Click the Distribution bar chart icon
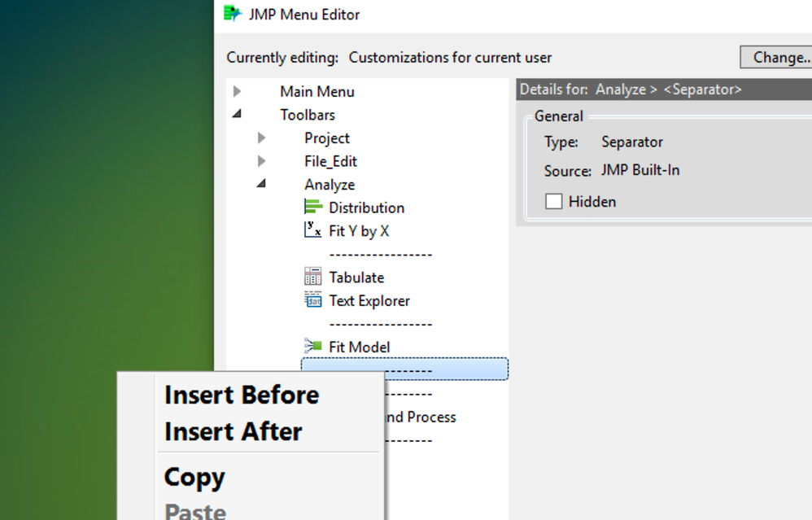 pyautogui.click(x=312, y=208)
